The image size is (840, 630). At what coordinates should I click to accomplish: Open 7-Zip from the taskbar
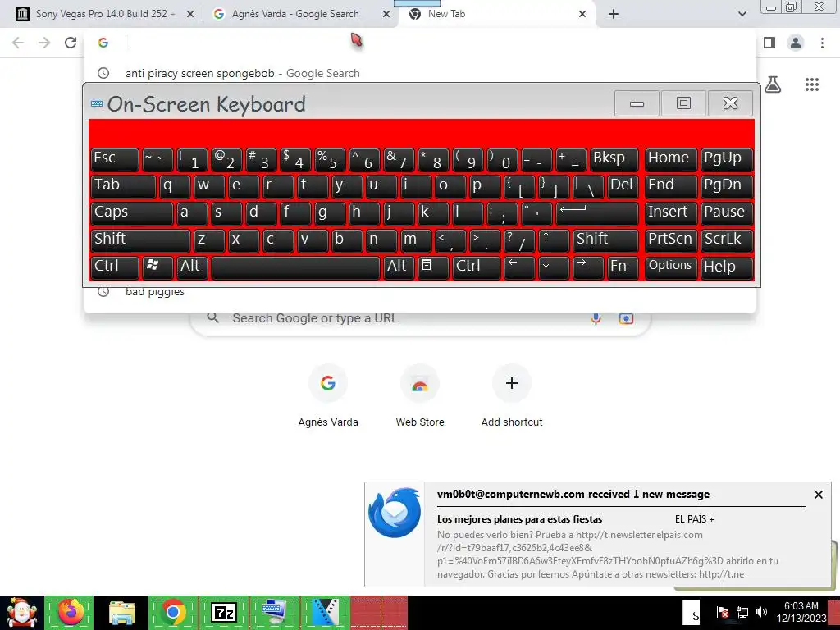pyautogui.click(x=223, y=612)
